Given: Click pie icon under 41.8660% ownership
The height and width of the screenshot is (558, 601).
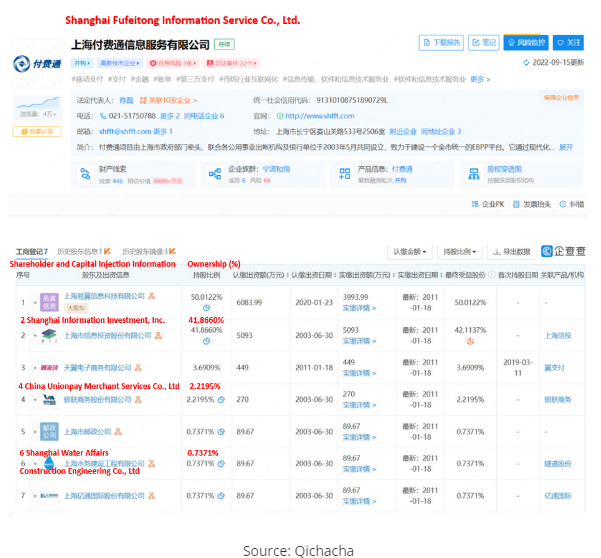Looking at the screenshot, I should click(206, 341).
